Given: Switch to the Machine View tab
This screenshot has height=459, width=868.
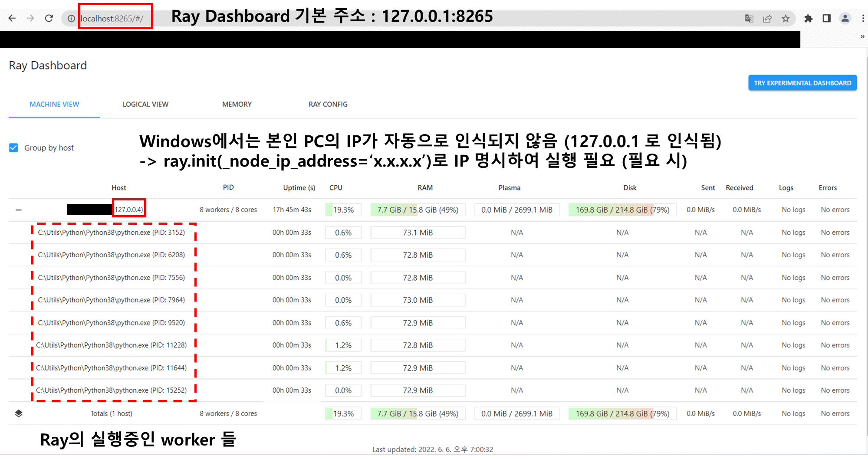Looking at the screenshot, I should [54, 105].
